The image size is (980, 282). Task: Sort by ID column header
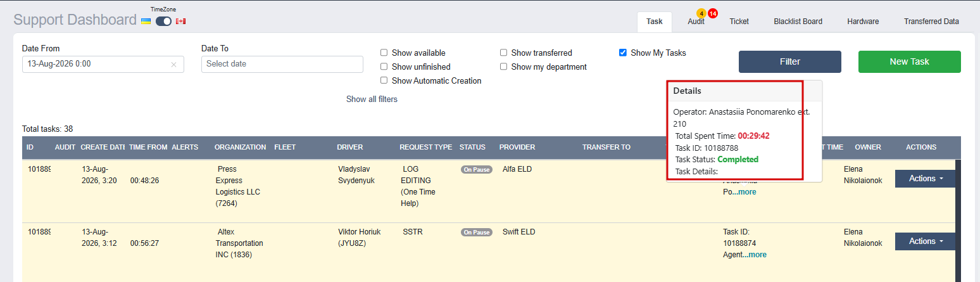[x=30, y=147]
